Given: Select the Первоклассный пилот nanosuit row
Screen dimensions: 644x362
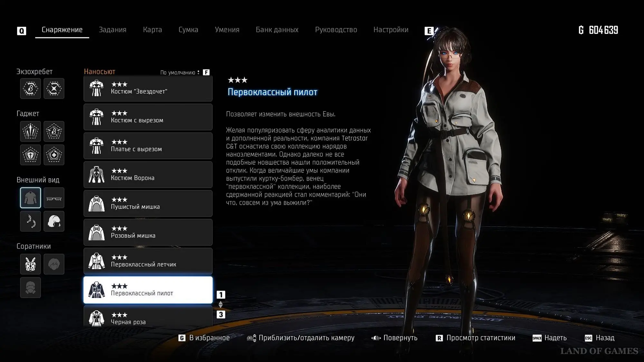Looking at the screenshot, I should tap(148, 290).
